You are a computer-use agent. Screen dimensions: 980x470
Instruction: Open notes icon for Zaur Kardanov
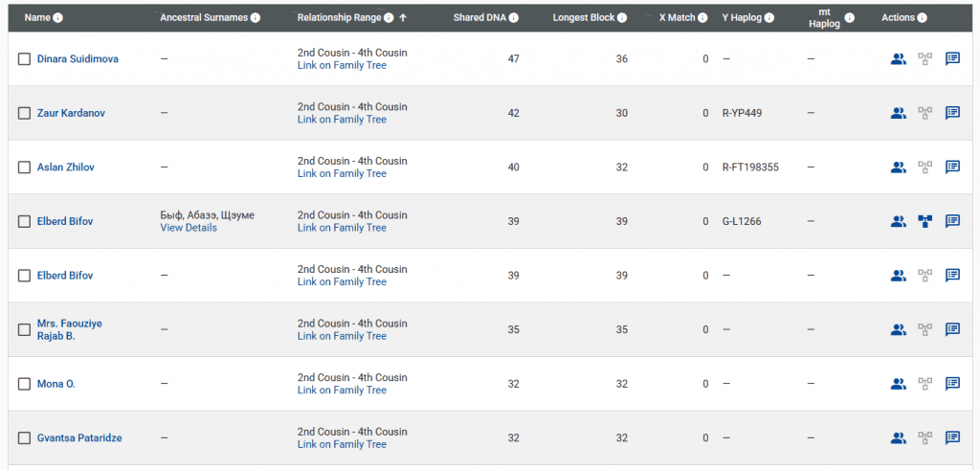pyautogui.click(x=952, y=113)
